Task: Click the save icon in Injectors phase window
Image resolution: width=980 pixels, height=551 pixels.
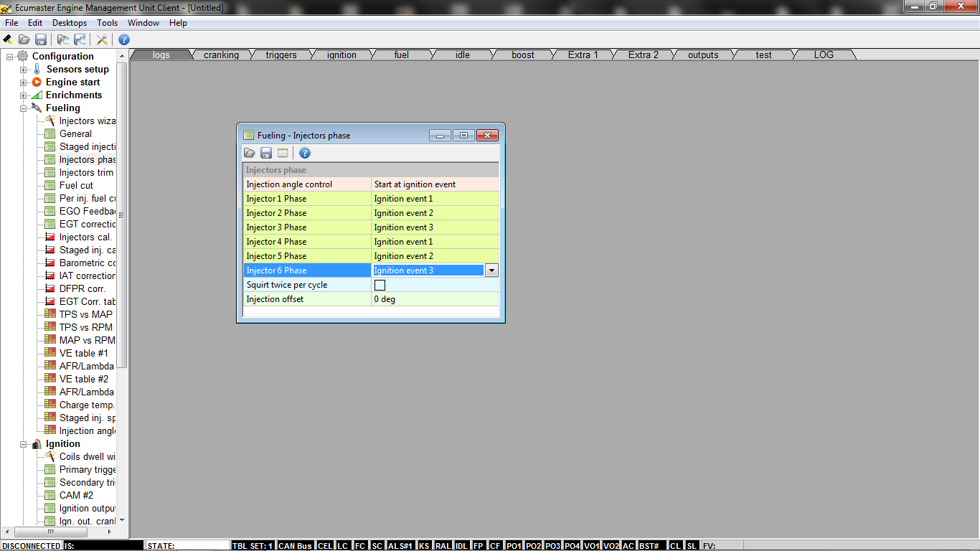Action: tap(266, 153)
